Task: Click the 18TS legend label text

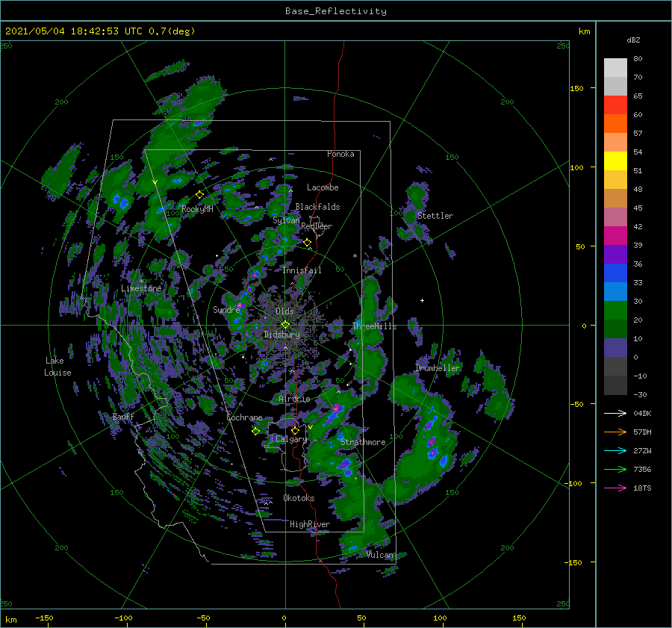Action: [642, 488]
